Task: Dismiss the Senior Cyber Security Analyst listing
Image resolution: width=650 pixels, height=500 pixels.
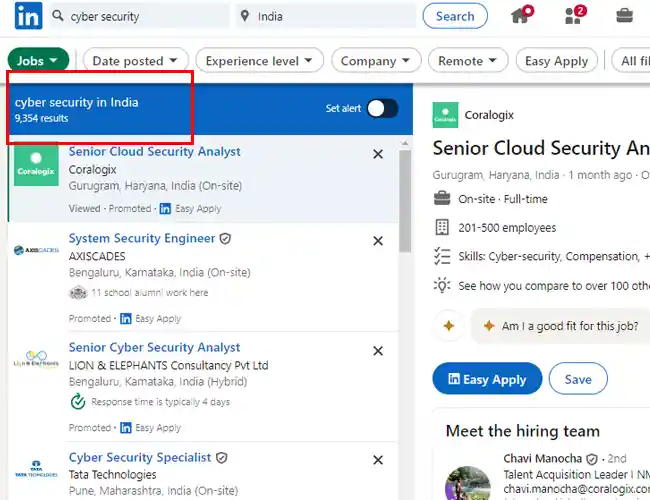Action: 378,351
